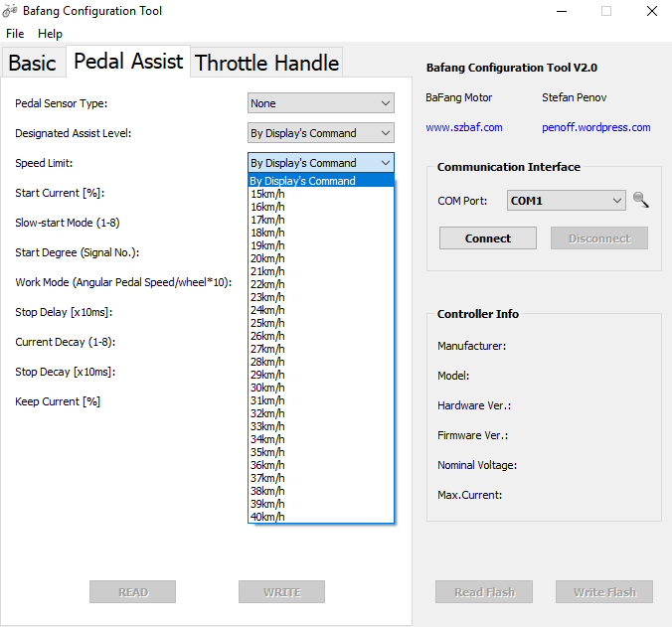Choose 25km/h from the speed list
Viewport: 672px width, 627px height.
tap(267, 323)
